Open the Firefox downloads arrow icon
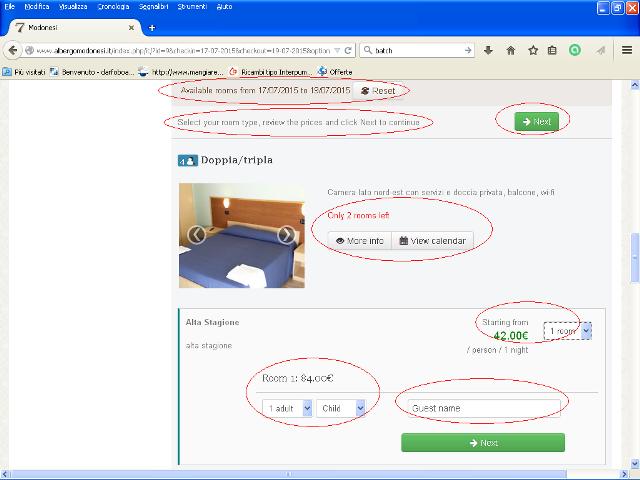 489,50
